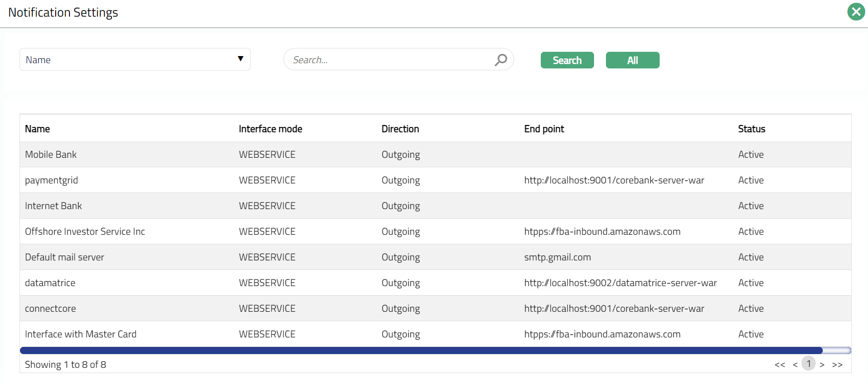Select page number 1 in pagination
This screenshot has height=384, width=868.
808,364
